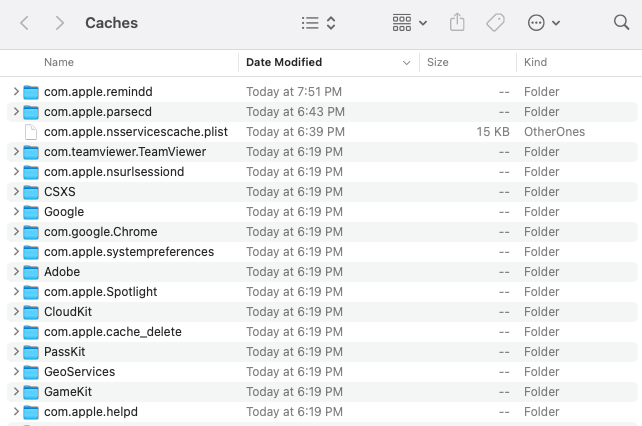Select the com.apple.nsservicescache.plist file name
642x426 pixels.
136,132
